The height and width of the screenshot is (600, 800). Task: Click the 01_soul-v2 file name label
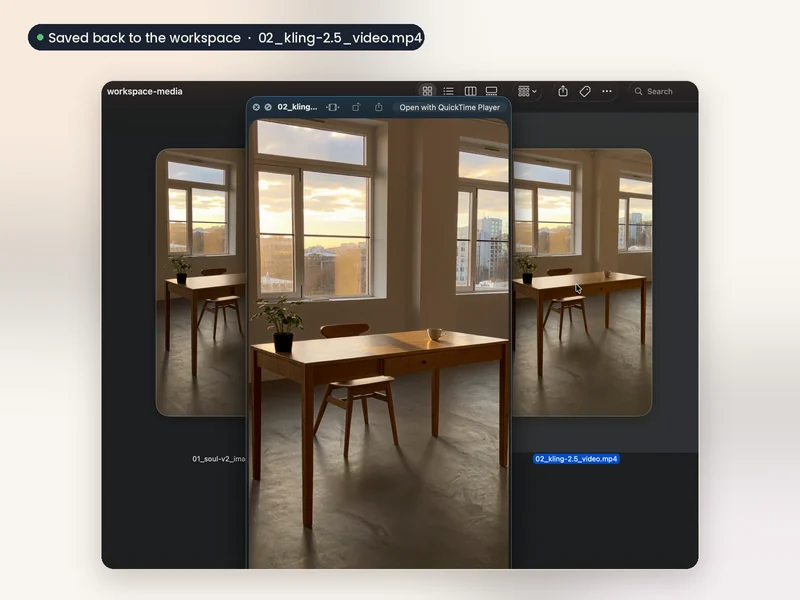pyautogui.click(x=218, y=459)
